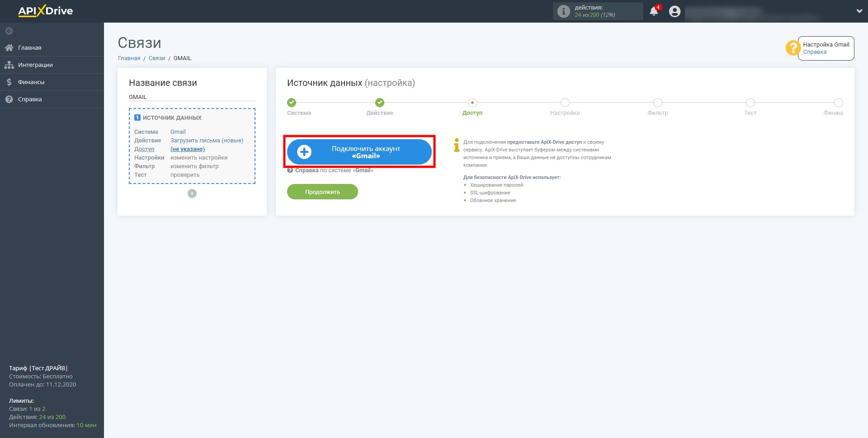Go to Главная breadcrumb link
The height and width of the screenshot is (438, 868).
tap(129, 58)
